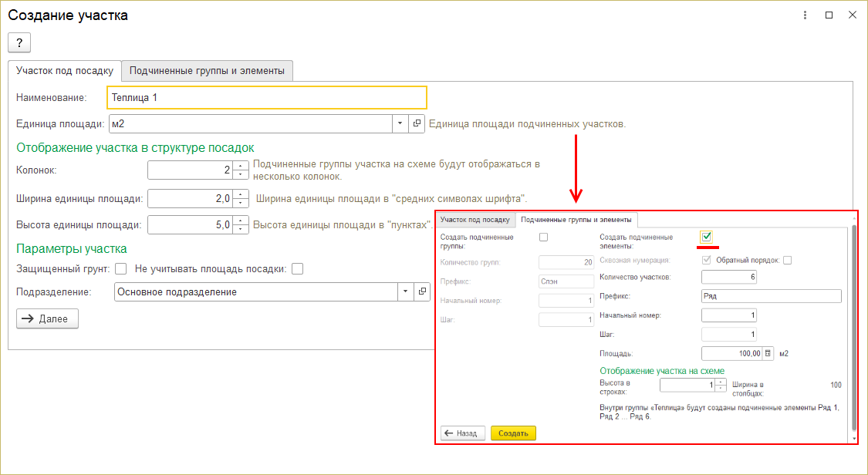Select Участок под посадку tab in inset
This screenshot has height=475, width=868.
[x=475, y=220]
